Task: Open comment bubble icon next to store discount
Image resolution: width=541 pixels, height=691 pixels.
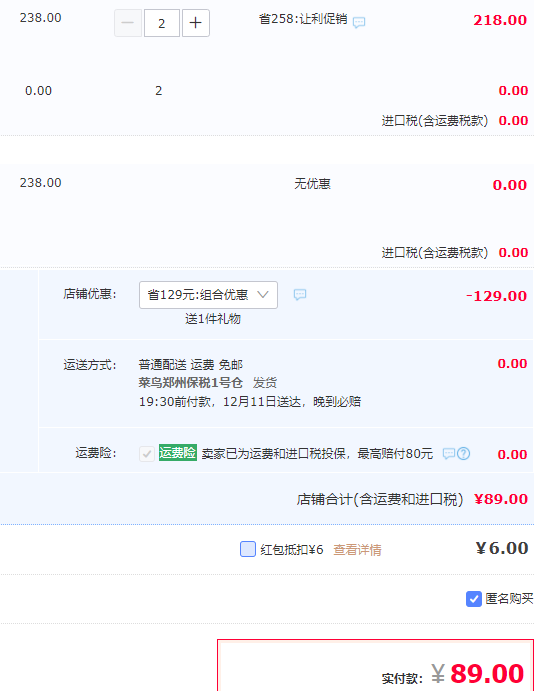Action: [x=300, y=294]
